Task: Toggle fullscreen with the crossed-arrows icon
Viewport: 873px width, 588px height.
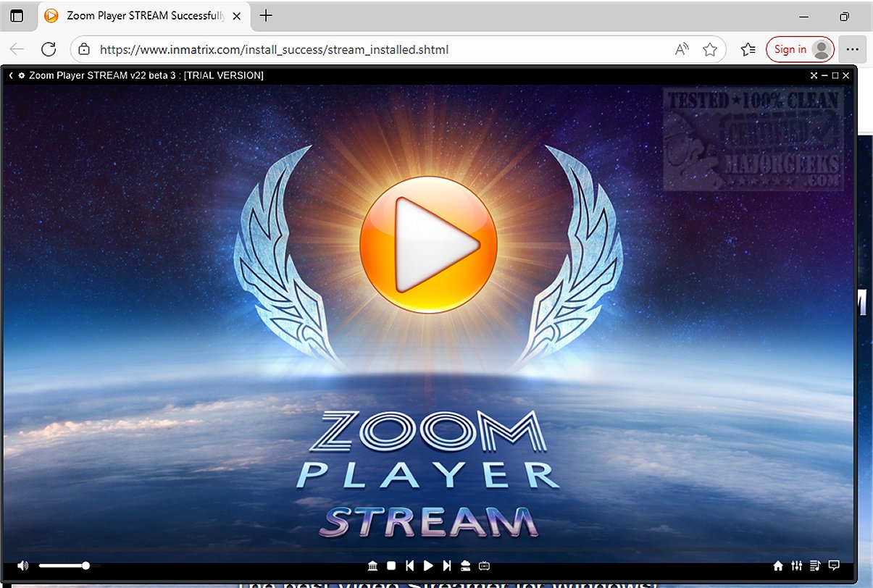Action: [814, 75]
